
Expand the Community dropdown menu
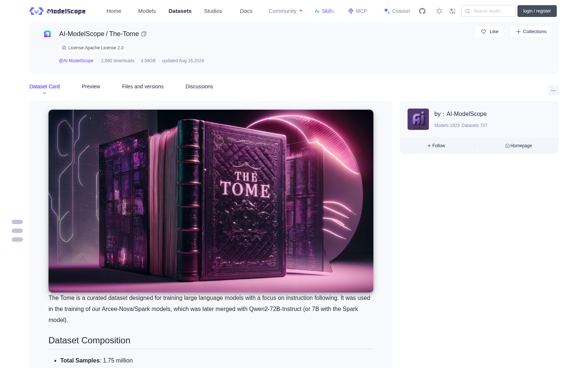pyautogui.click(x=286, y=11)
